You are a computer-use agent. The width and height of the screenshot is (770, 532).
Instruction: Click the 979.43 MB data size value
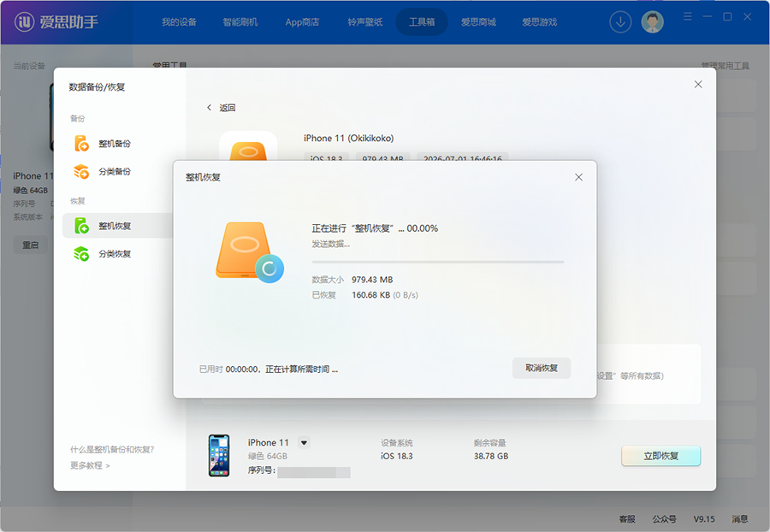372,280
